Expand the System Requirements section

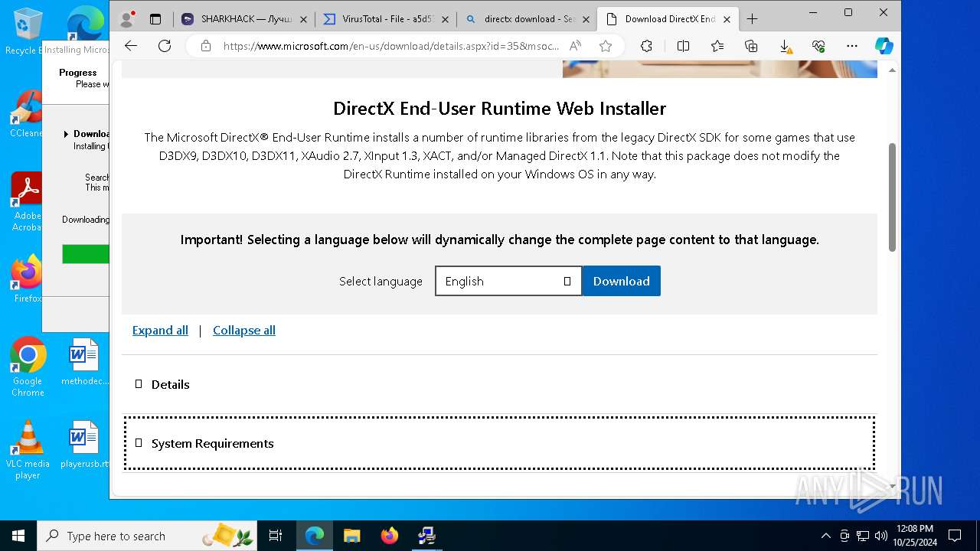tap(499, 443)
